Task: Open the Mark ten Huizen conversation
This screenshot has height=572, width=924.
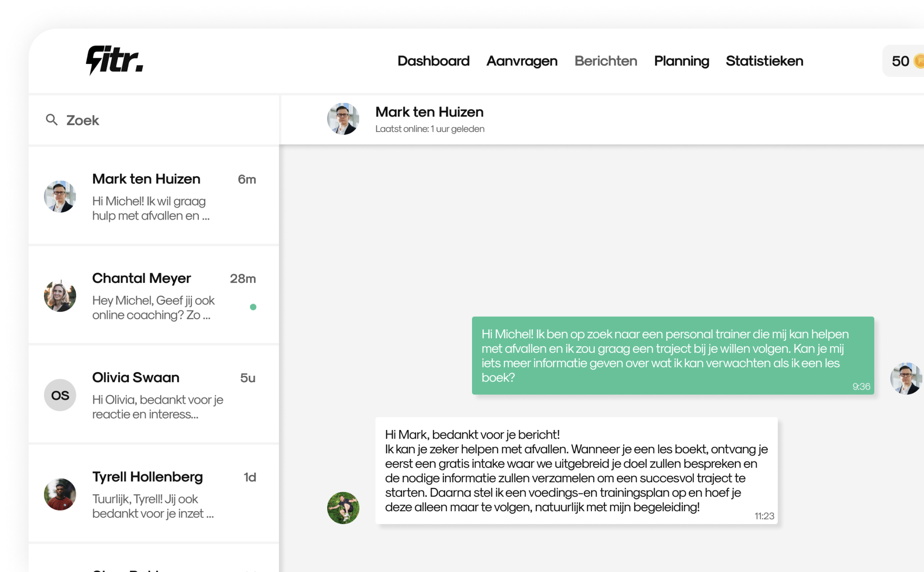Action: click(154, 196)
